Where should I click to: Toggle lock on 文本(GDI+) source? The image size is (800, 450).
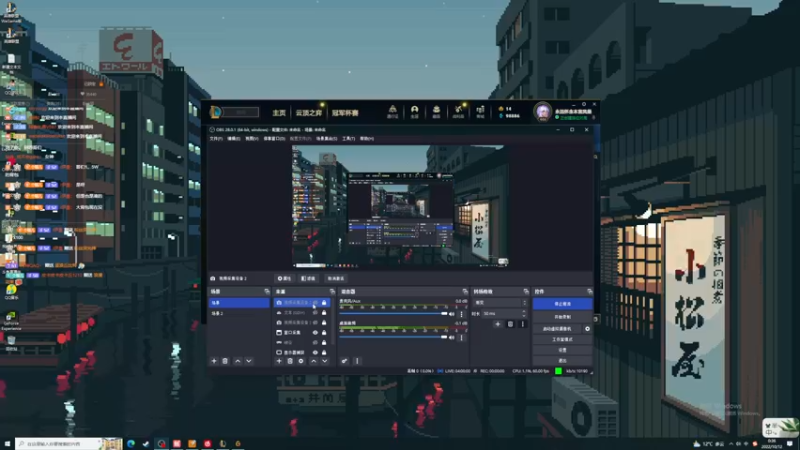pos(324,313)
